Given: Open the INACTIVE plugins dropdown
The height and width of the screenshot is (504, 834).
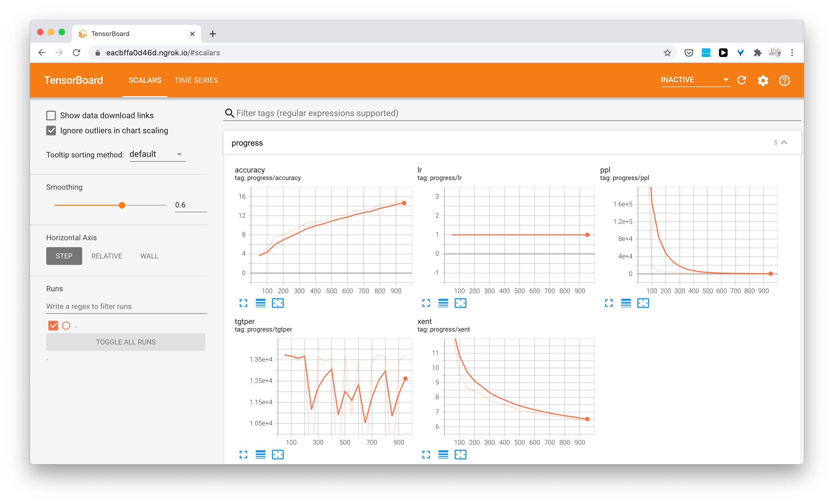Looking at the screenshot, I should (695, 80).
